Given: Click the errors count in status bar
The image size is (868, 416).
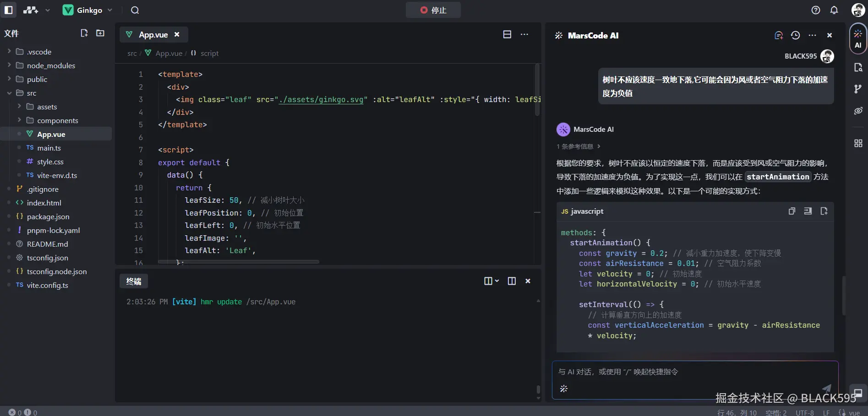Looking at the screenshot, I should pos(15,412).
